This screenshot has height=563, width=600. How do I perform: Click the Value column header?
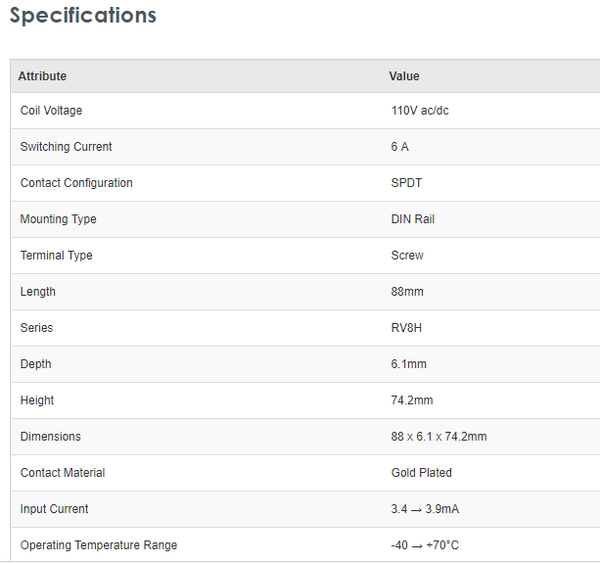[404, 76]
